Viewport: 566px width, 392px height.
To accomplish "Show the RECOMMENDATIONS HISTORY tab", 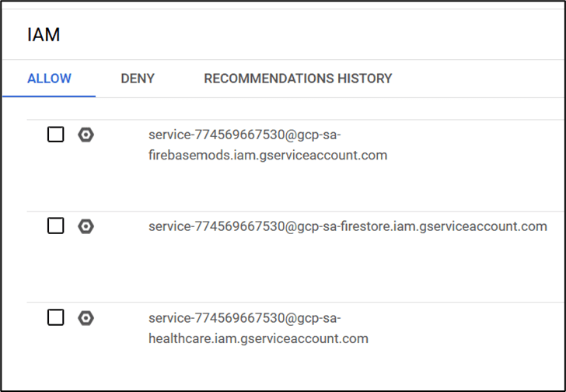I will coord(298,79).
